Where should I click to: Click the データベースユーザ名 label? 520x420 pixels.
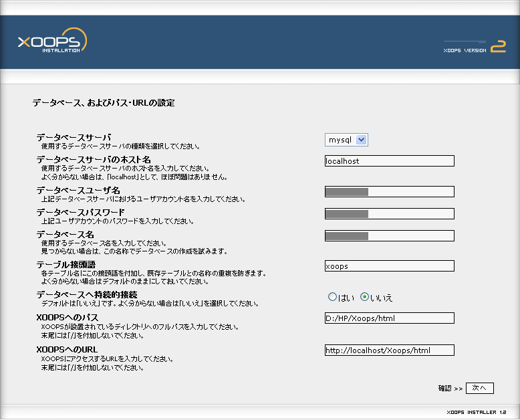[x=78, y=190]
